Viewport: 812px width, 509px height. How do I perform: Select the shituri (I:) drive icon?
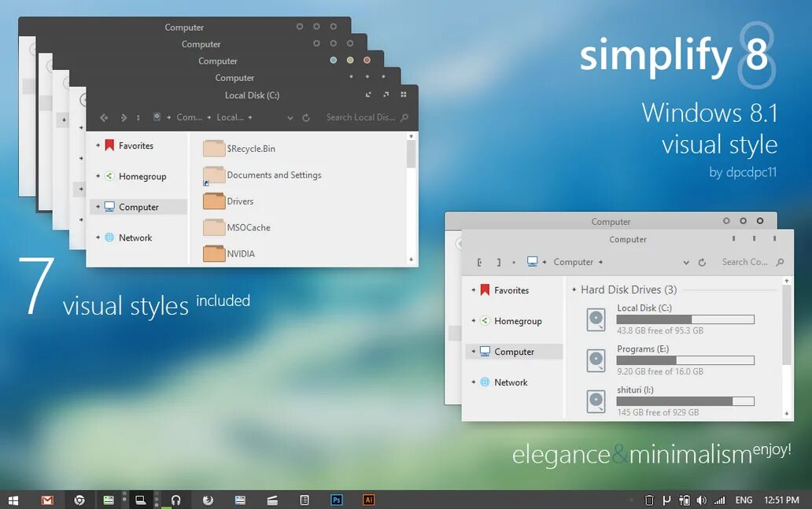[596, 401]
